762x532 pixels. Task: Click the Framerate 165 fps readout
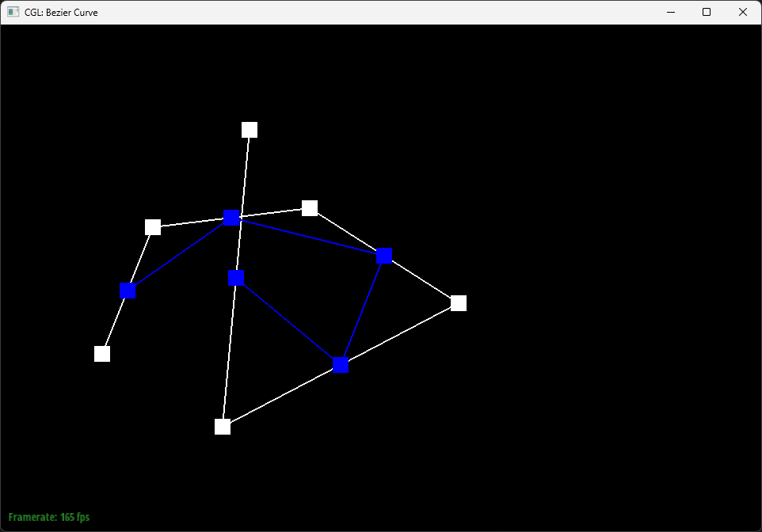(49, 517)
